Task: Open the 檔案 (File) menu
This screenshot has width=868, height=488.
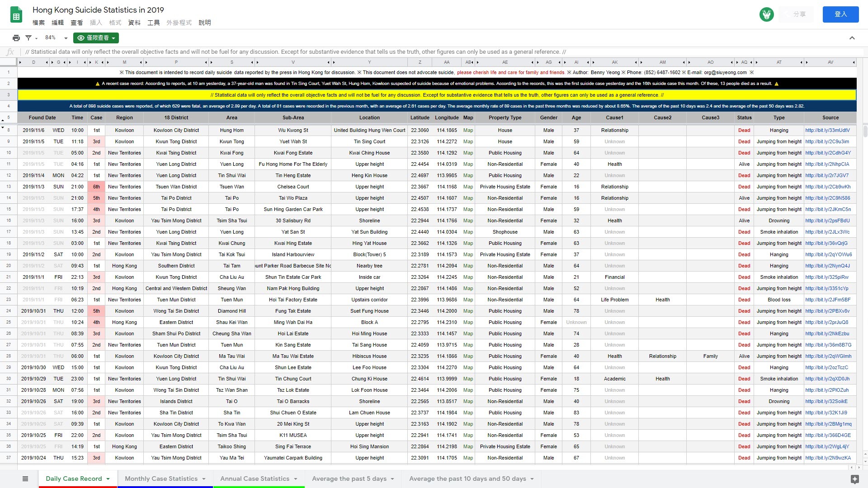Action: [39, 23]
